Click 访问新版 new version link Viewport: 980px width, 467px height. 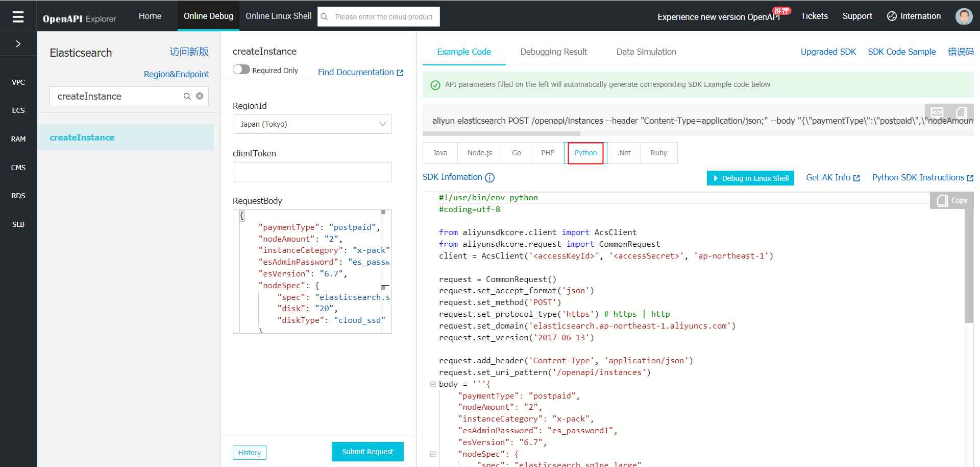click(189, 52)
